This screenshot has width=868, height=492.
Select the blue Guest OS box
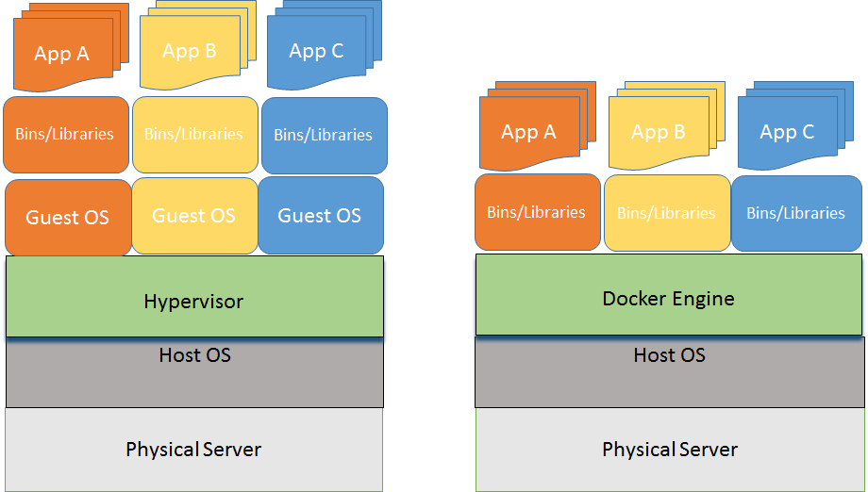[321, 216]
